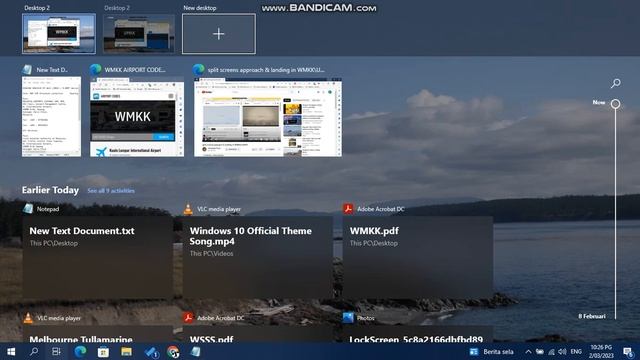Open the volume tray icon
The height and width of the screenshot is (360, 640).
[562, 352]
